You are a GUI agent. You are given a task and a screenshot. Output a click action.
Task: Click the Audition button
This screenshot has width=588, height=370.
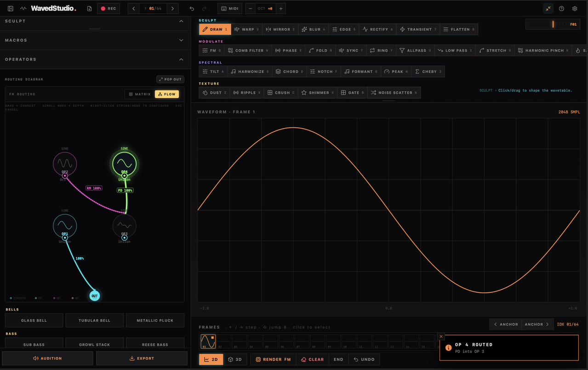click(47, 358)
